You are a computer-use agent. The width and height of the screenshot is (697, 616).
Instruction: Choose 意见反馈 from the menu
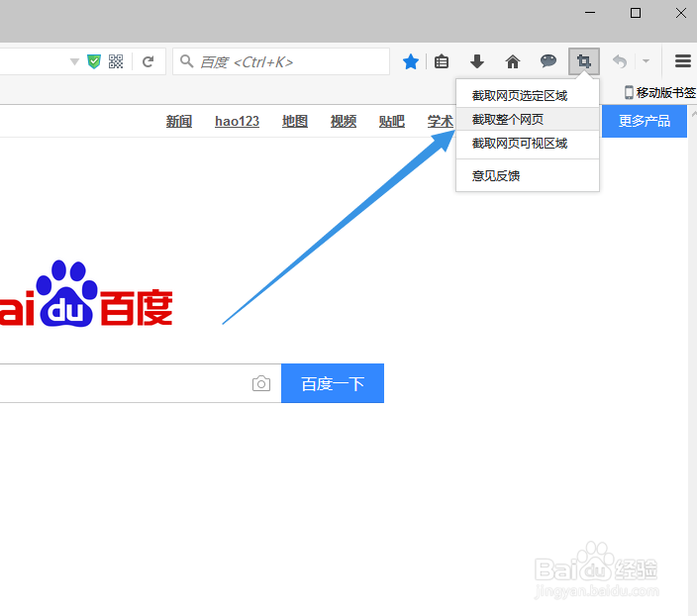(x=528, y=175)
